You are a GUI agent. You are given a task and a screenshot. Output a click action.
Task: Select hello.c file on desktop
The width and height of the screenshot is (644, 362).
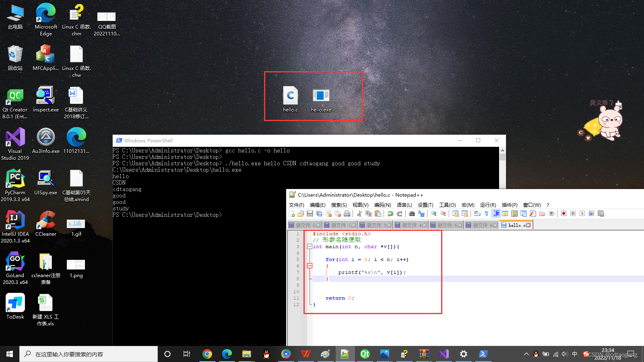tap(290, 99)
